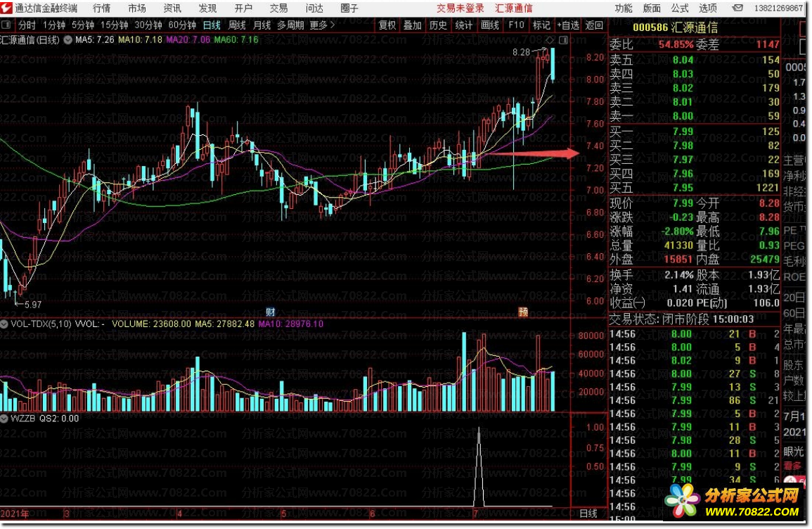Click the 2021年 timeline label

pyautogui.click(x=15, y=514)
